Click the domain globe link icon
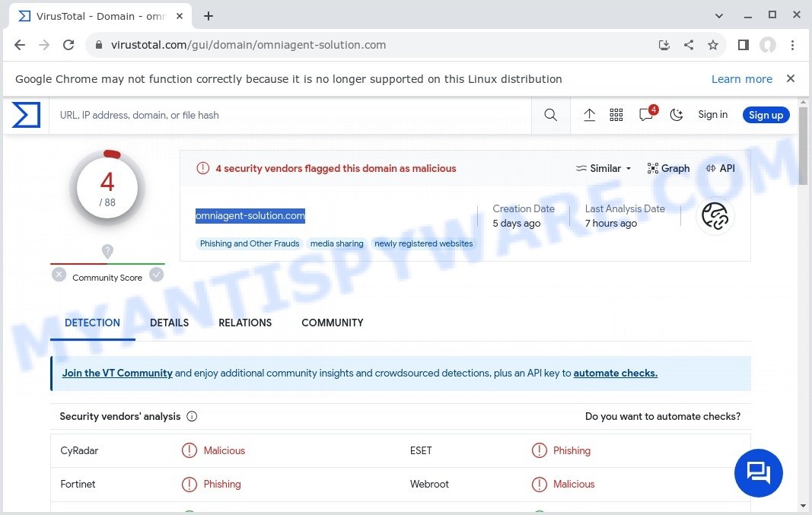The height and width of the screenshot is (515, 812). coord(715,216)
